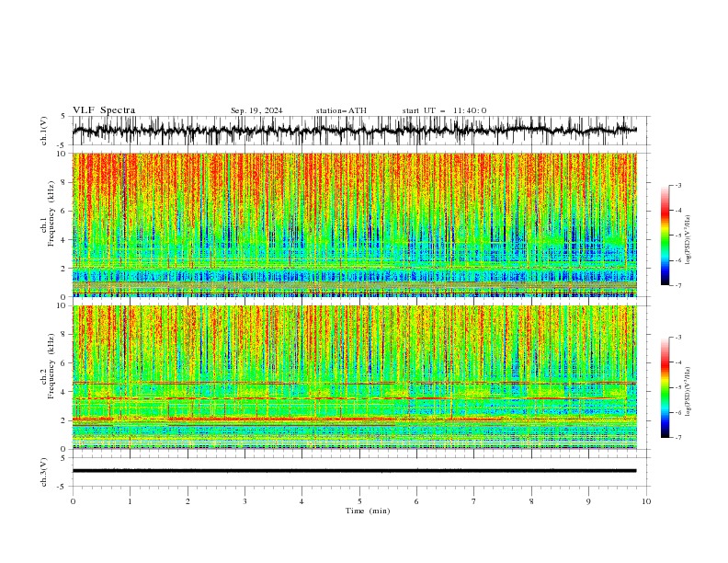
Task: Click the "4" kHz tick of ch.1 spectrogram
Action: (x=65, y=240)
